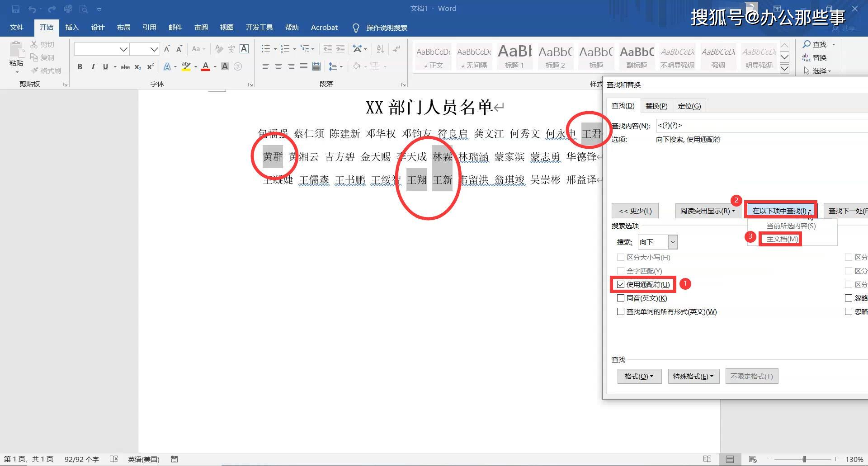Viewport: 868px width, 466px height.
Task: Open the font name combo box
Action: 102,49
